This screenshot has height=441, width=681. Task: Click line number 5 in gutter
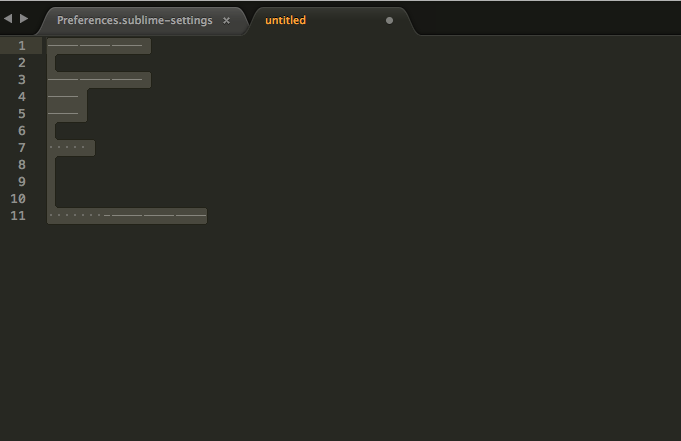[22, 114]
